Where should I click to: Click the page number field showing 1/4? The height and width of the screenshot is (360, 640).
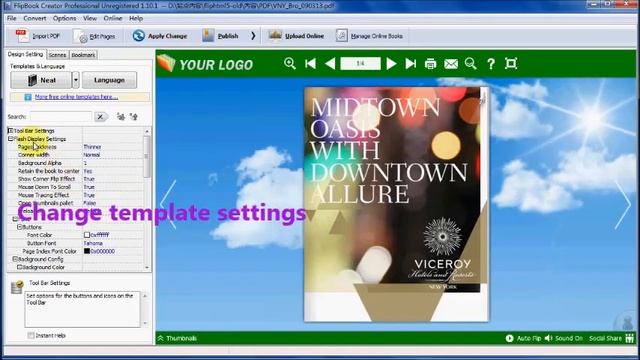click(360, 63)
